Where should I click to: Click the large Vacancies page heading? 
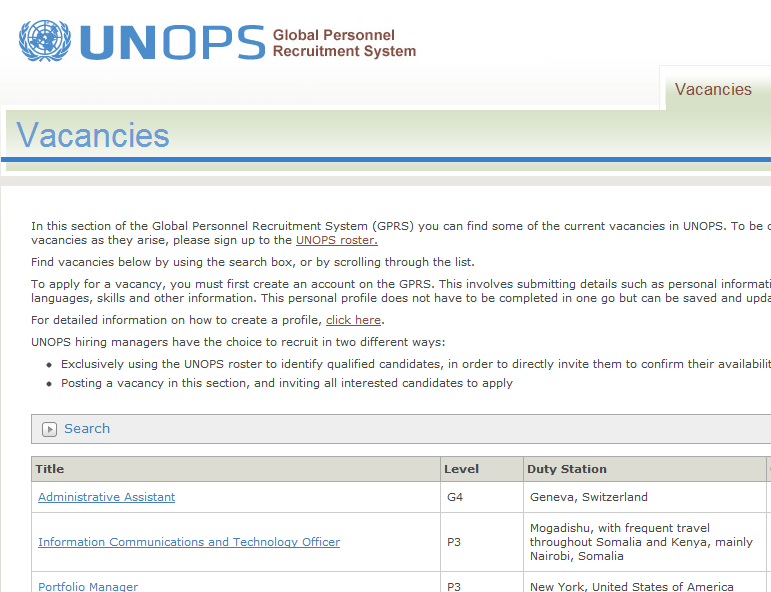[93, 135]
